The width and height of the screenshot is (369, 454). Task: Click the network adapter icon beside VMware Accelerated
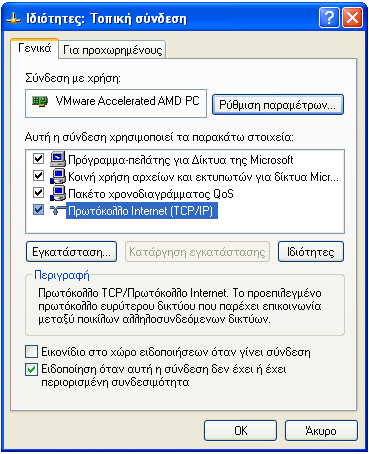click(x=40, y=101)
